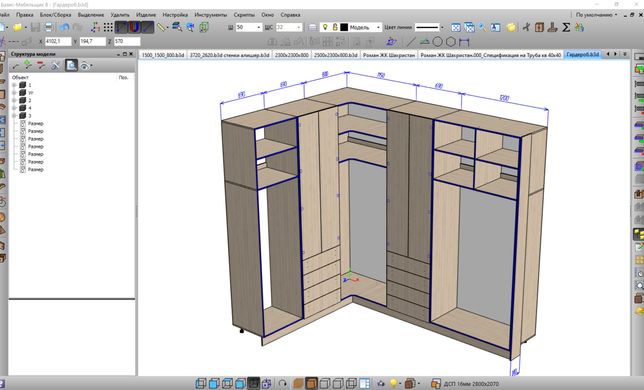Viewport: 644px width, 390px height.
Task: Select the hexagon polygon tool
Action: [x=451, y=41]
